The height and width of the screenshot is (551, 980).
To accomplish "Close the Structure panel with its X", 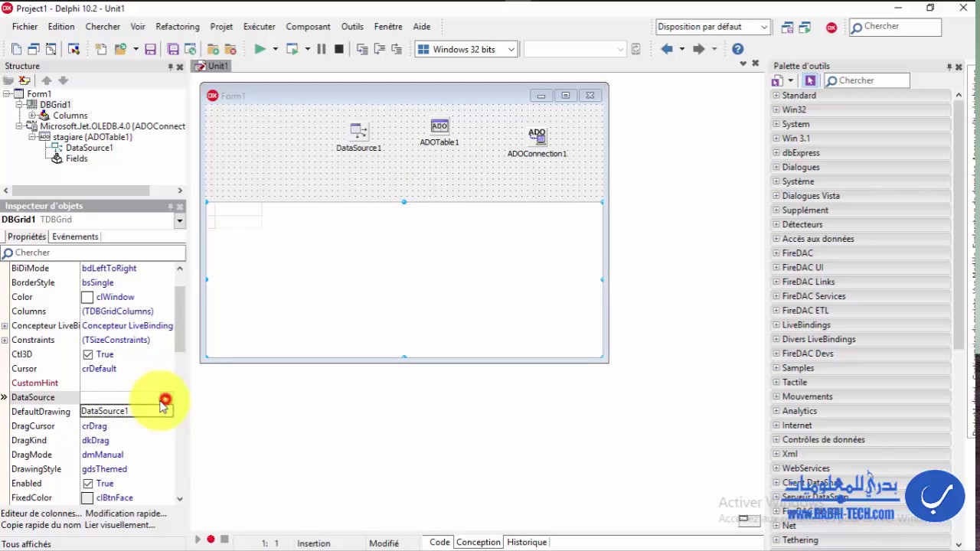I will (x=180, y=67).
